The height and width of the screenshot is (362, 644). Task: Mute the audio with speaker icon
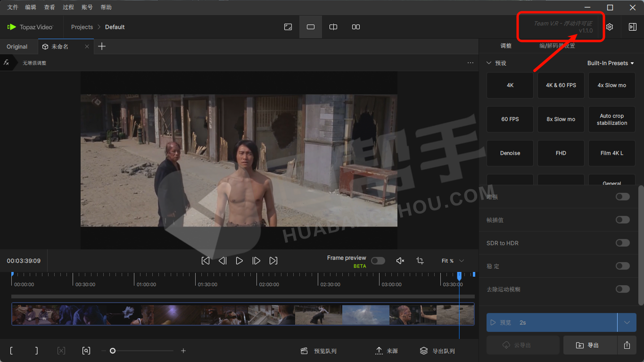pos(400,261)
